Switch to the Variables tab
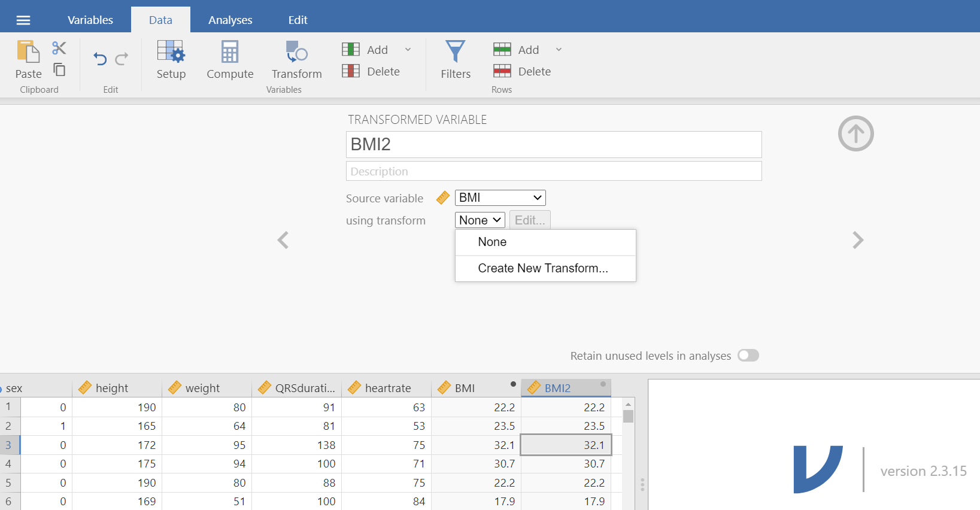Image resolution: width=980 pixels, height=510 pixels. [90, 20]
